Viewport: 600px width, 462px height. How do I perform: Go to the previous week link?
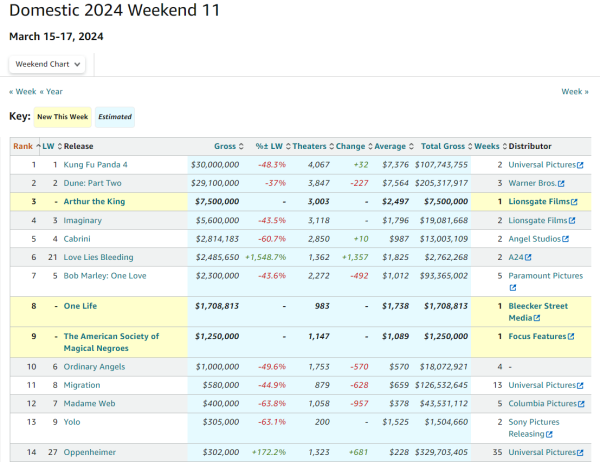click(23, 91)
